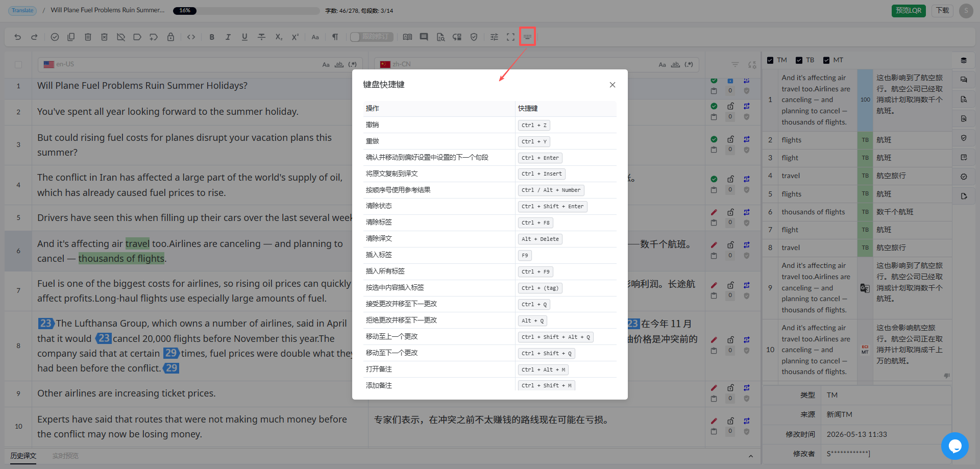Click the en-US source search field
980x469 pixels.
(x=200, y=65)
